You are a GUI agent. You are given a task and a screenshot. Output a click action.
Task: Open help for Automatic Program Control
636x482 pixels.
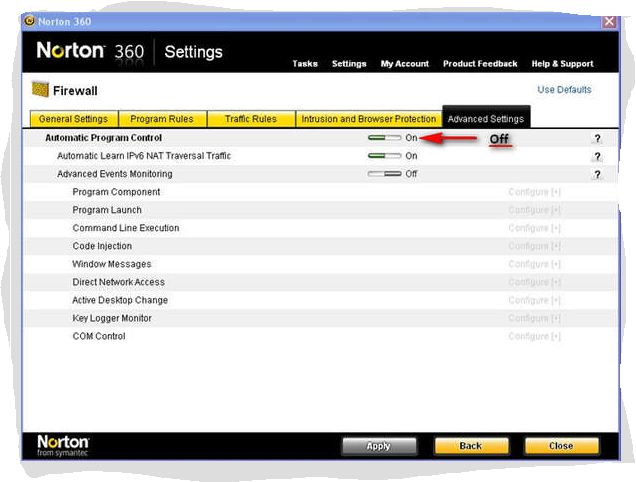pos(597,138)
